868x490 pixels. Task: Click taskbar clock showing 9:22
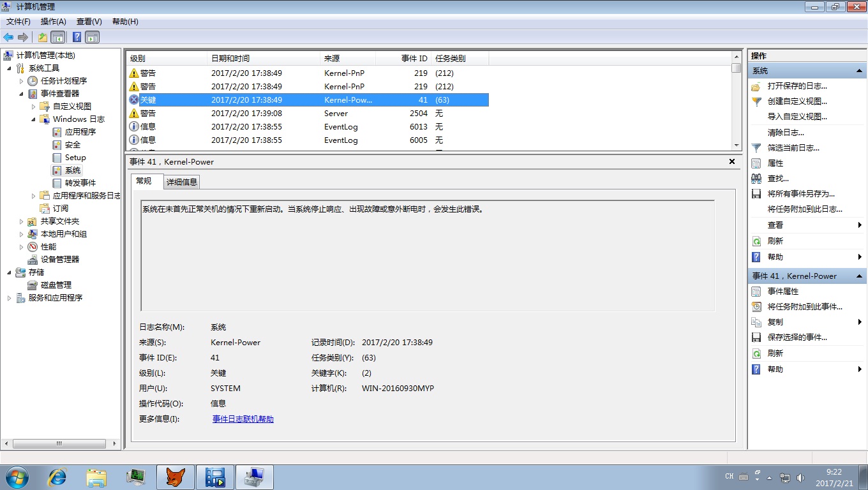click(x=834, y=477)
